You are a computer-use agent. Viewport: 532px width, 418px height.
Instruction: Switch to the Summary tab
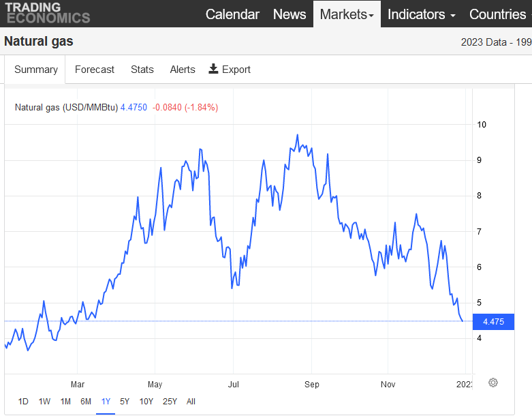point(36,70)
